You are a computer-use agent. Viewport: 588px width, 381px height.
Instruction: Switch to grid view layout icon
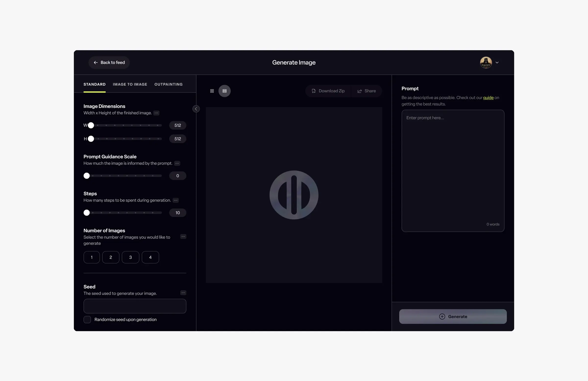212,91
